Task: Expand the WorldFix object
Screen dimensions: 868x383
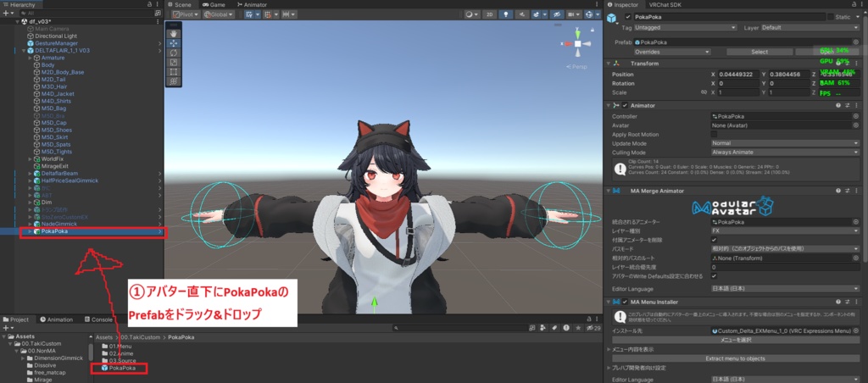Action: pos(30,158)
